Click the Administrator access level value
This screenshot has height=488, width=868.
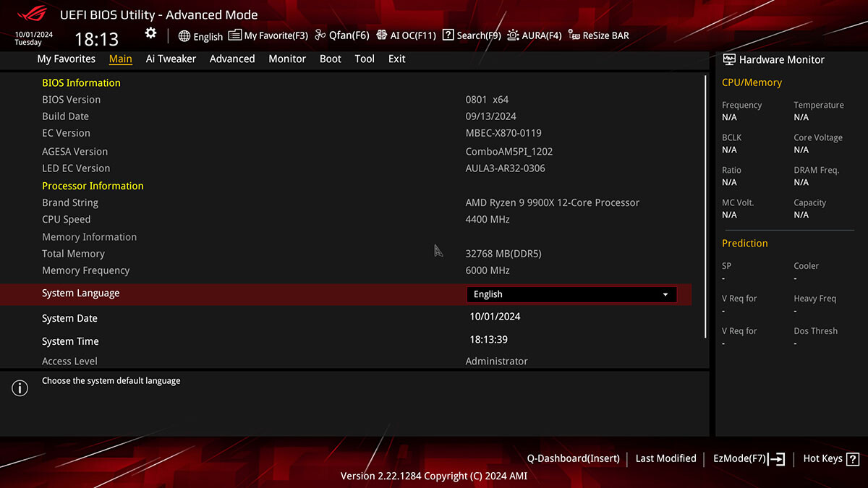click(497, 361)
